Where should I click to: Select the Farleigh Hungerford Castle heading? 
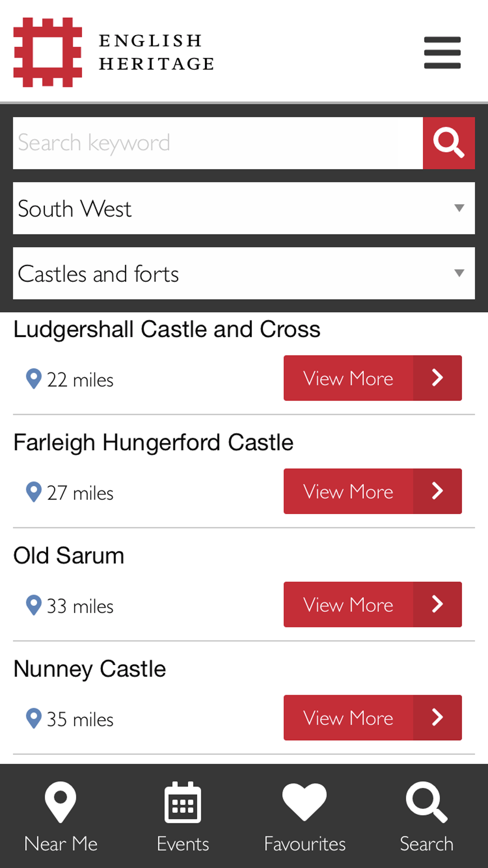[x=153, y=443]
